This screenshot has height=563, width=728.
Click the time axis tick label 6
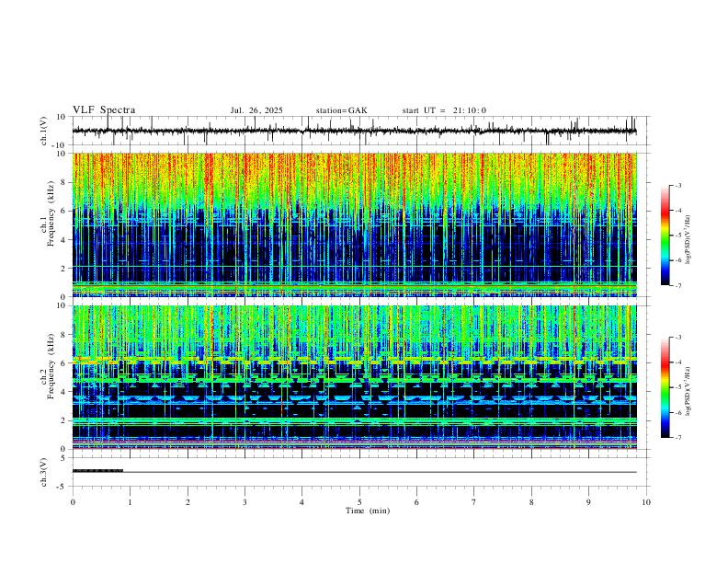pyautogui.click(x=417, y=502)
